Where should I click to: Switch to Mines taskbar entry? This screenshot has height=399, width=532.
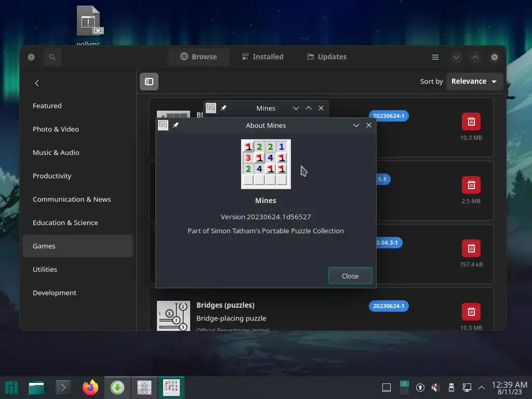pos(171,388)
